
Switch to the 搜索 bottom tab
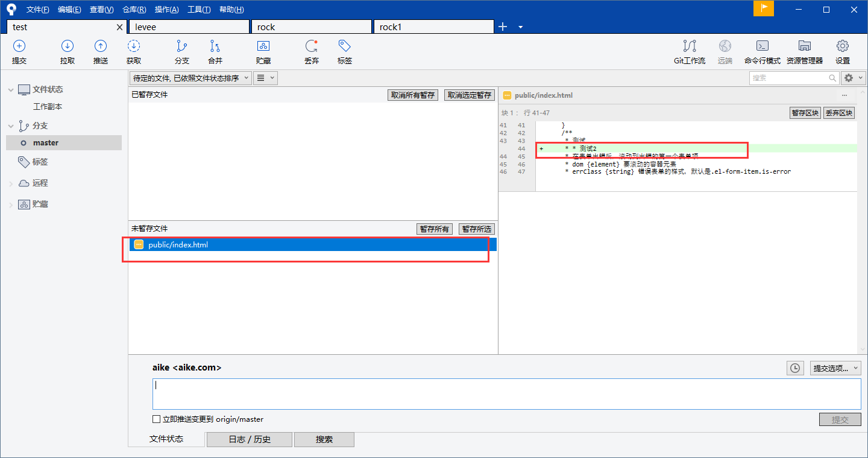coord(324,439)
